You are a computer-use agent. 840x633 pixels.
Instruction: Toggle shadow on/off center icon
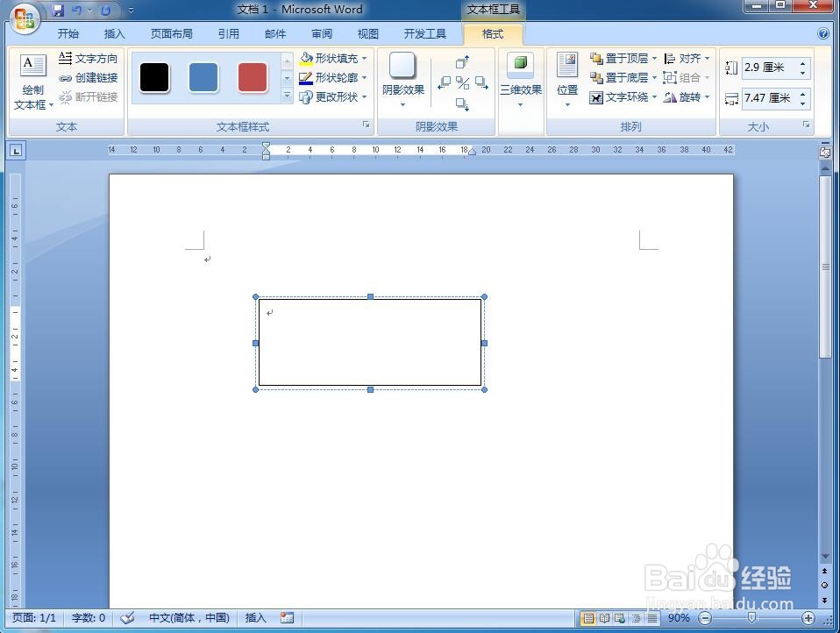(x=462, y=83)
